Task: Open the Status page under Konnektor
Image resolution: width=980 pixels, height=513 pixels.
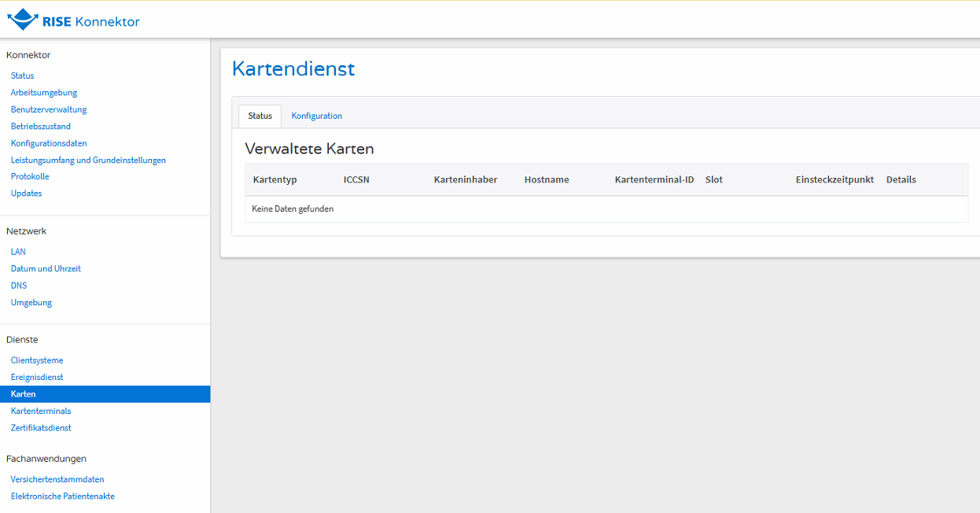Action: pyautogui.click(x=22, y=76)
